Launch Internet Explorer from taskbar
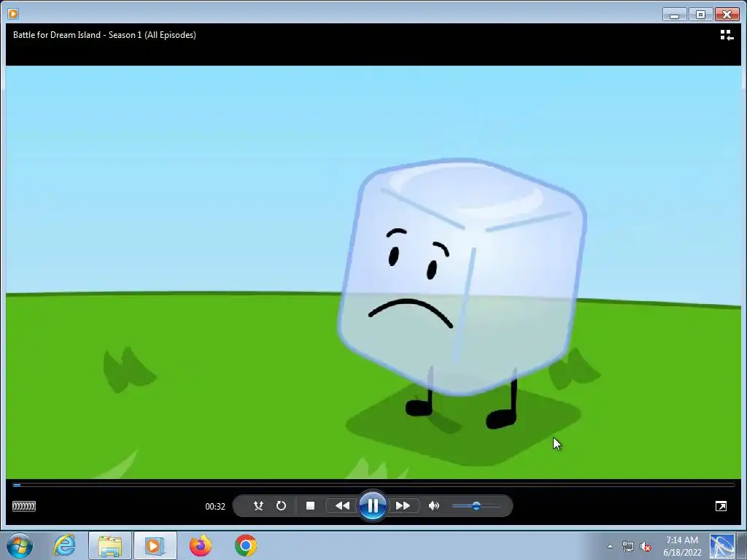The height and width of the screenshot is (560, 747). (64, 545)
